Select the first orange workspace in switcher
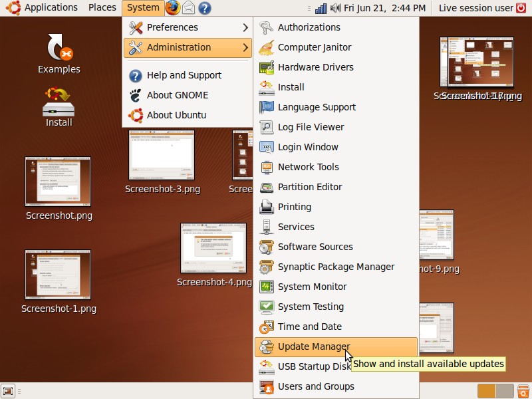The width and height of the screenshot is (532, 399). click(487, 391)
